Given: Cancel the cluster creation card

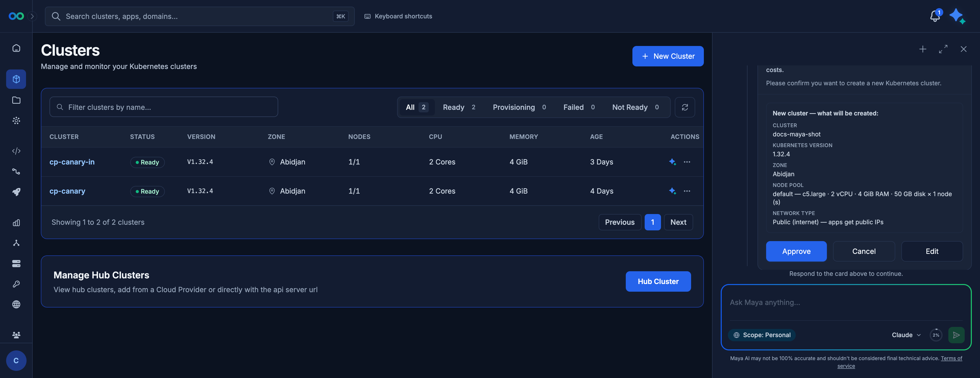Looking at the screenshot, I should [x=864, y=251].
